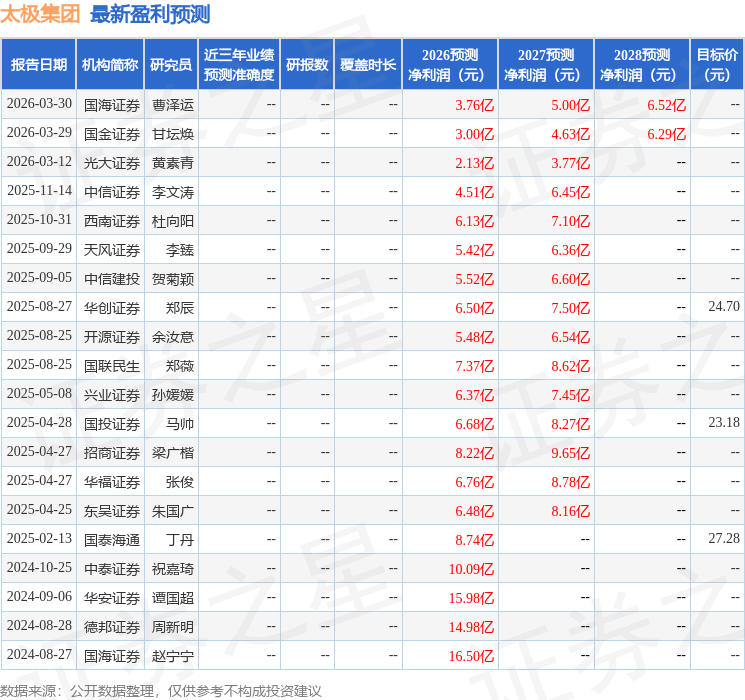
Task: Click the 研报数 column header
Action: click(x=307, y=65)
